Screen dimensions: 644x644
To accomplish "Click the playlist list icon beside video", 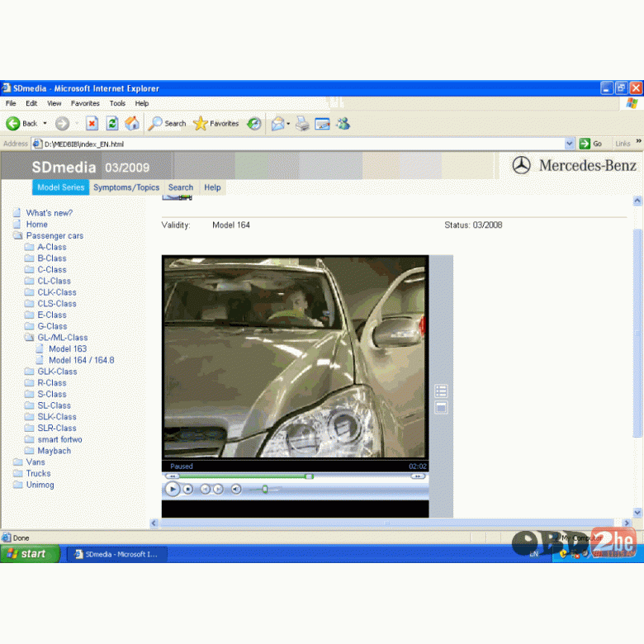I will click(x=441, y=391).
